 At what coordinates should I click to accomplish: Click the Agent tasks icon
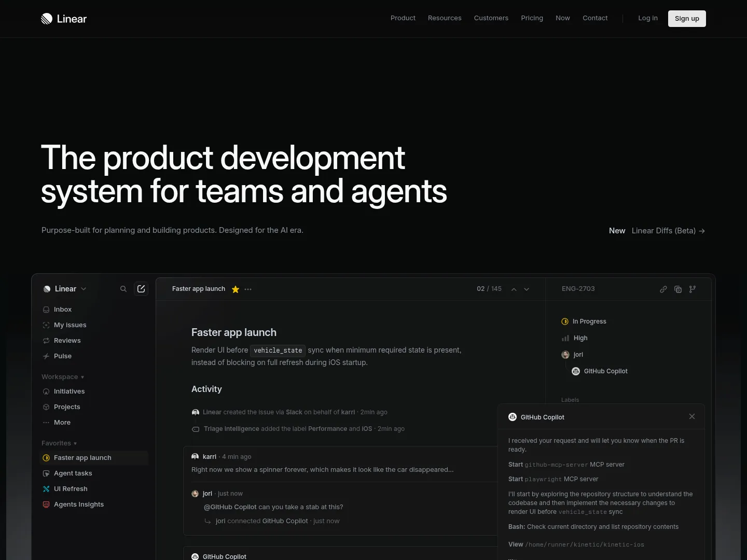pyautogui.click(x=46, y=473)
